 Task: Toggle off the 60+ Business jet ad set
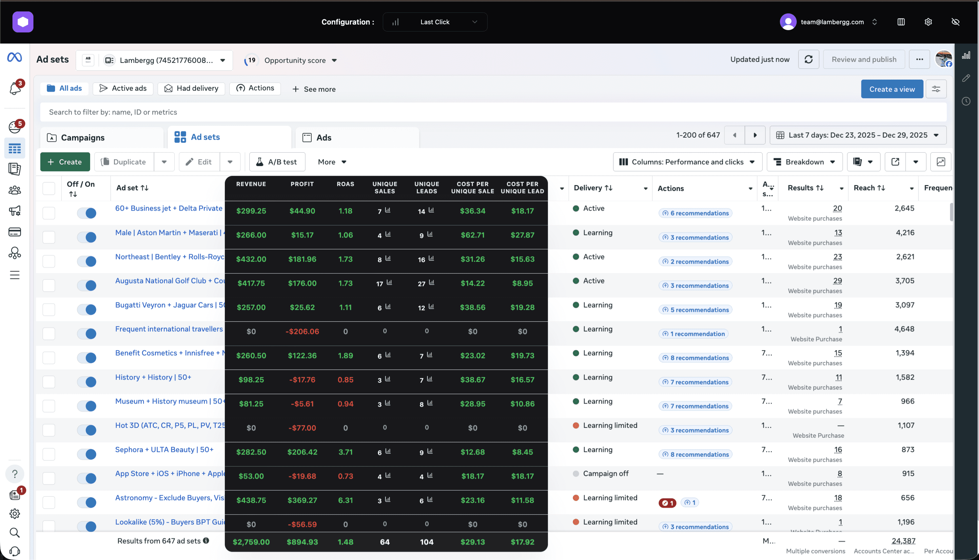(x=87, y=213)
